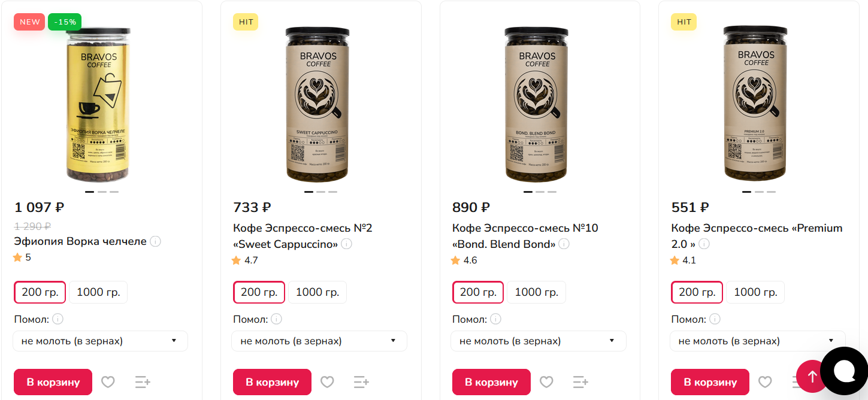
Task: Click В корзину for Bond. Blend Bond
Action: click(x=491, y=382)
